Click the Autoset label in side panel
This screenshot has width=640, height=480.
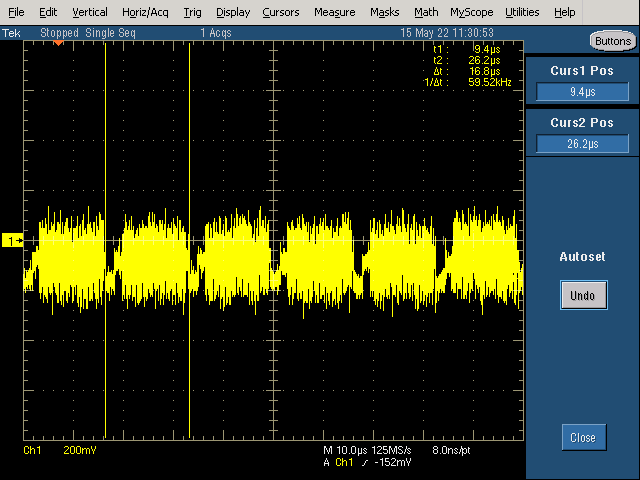[582, 257]
